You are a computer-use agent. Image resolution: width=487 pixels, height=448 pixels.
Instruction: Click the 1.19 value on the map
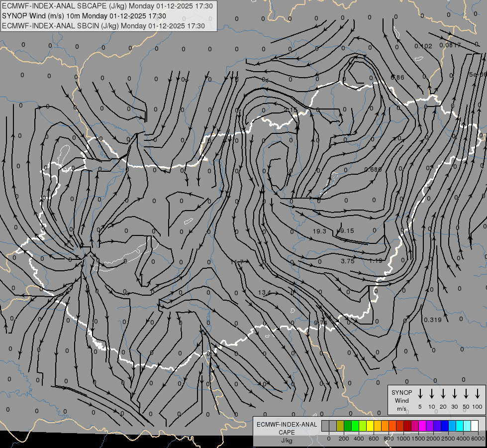pos(376,261)
